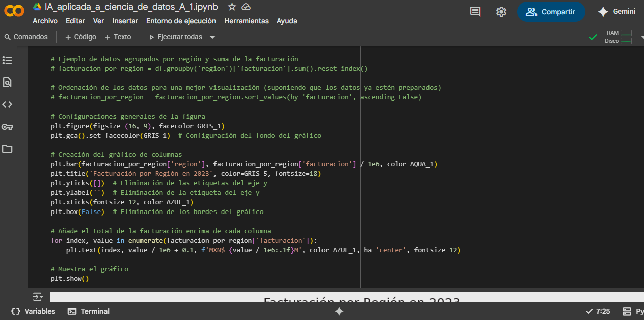Viewport: 644px width, 320px height.
Task: Click the cloud save status icon
Action: tap(246, 7)
